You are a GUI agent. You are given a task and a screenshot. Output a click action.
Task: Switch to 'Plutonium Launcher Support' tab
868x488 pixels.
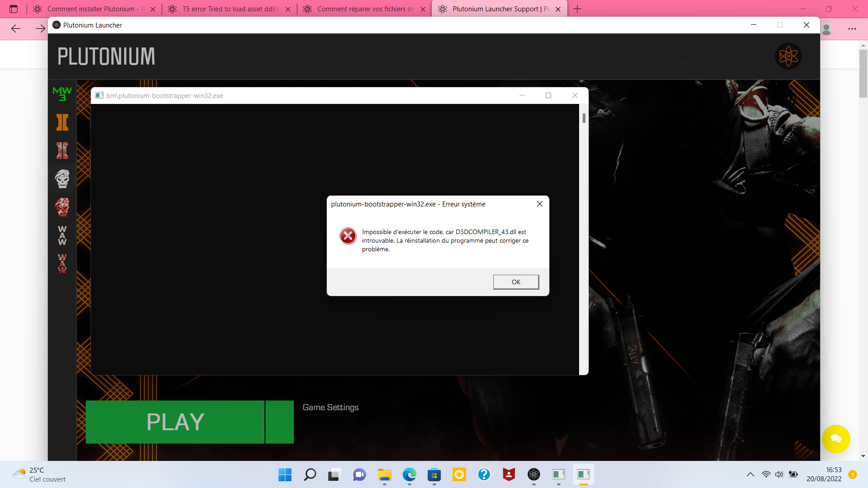coord(500,9)
